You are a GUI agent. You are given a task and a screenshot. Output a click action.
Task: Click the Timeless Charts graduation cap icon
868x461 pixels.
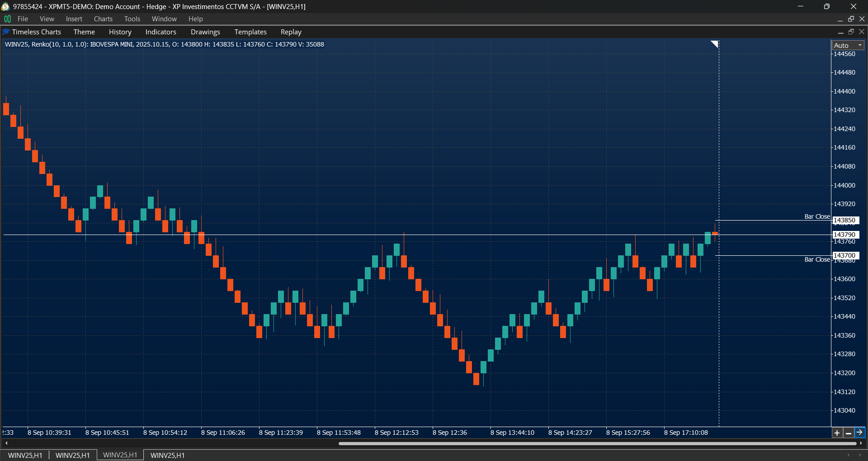tap(6, 32)
